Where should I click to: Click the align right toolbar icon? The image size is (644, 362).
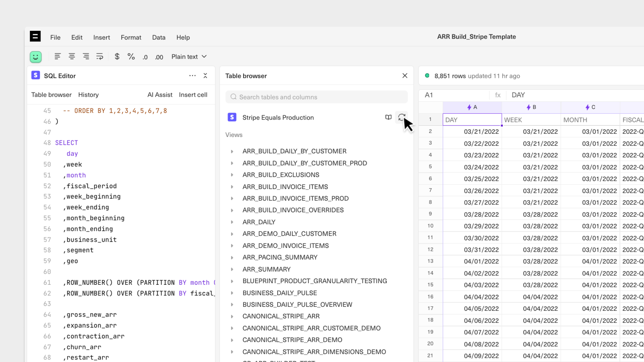[86, 57]
